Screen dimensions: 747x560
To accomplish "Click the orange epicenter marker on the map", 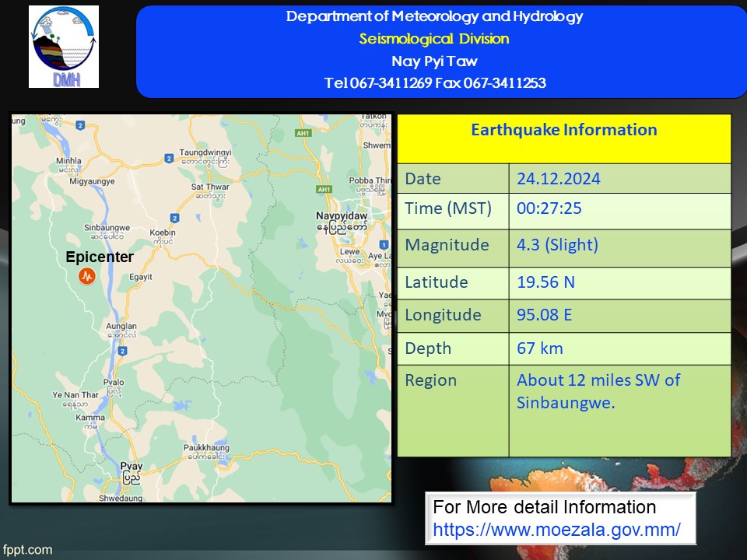I will [x=87, y=276].
